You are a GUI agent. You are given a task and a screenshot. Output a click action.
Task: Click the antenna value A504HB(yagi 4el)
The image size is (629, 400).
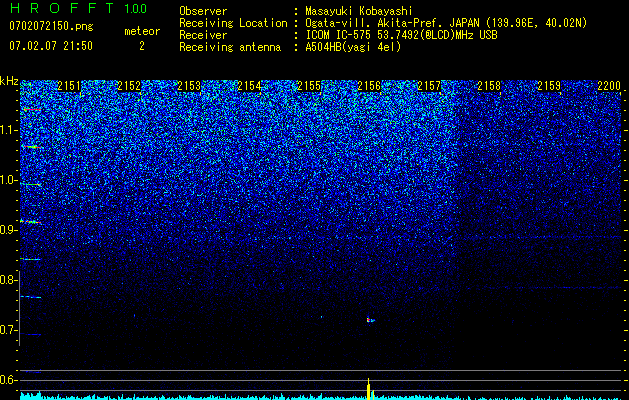point(353,47)
